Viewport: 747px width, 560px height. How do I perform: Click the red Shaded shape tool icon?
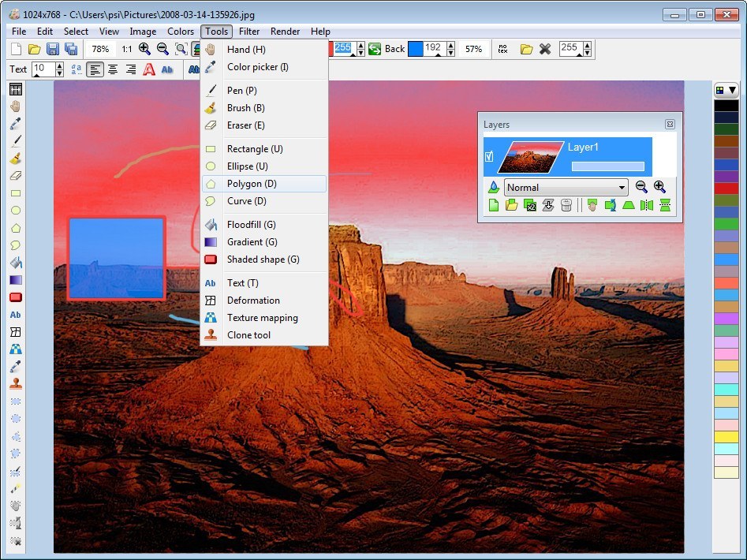[x=15, y=297]
